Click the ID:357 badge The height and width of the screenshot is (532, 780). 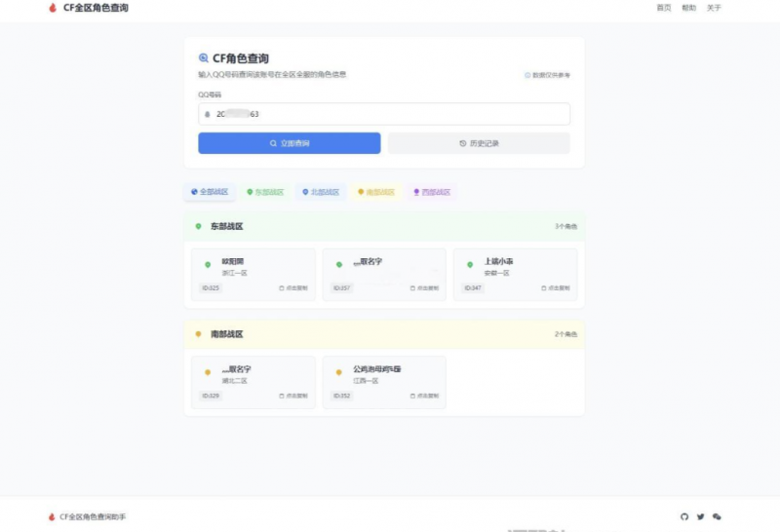[x=342, y=287]
